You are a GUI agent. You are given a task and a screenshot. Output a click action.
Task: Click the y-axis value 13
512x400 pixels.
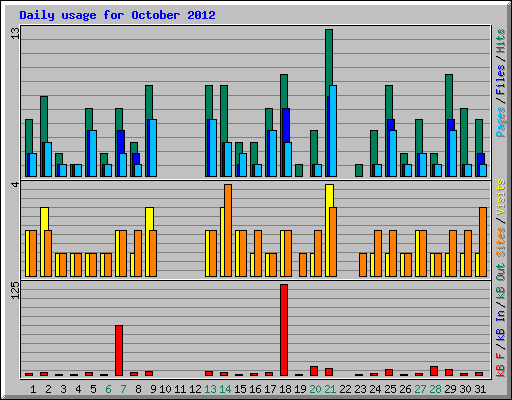point(15,33)
